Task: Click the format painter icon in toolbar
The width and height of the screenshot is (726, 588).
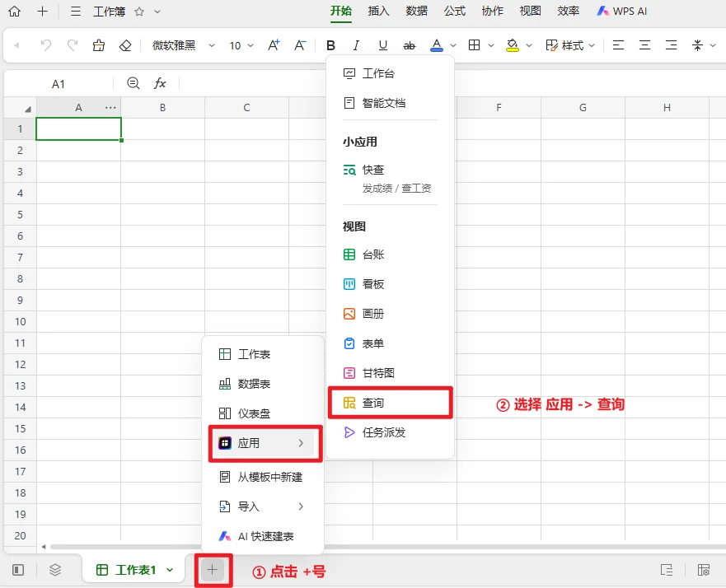Action: pos(99,45)
